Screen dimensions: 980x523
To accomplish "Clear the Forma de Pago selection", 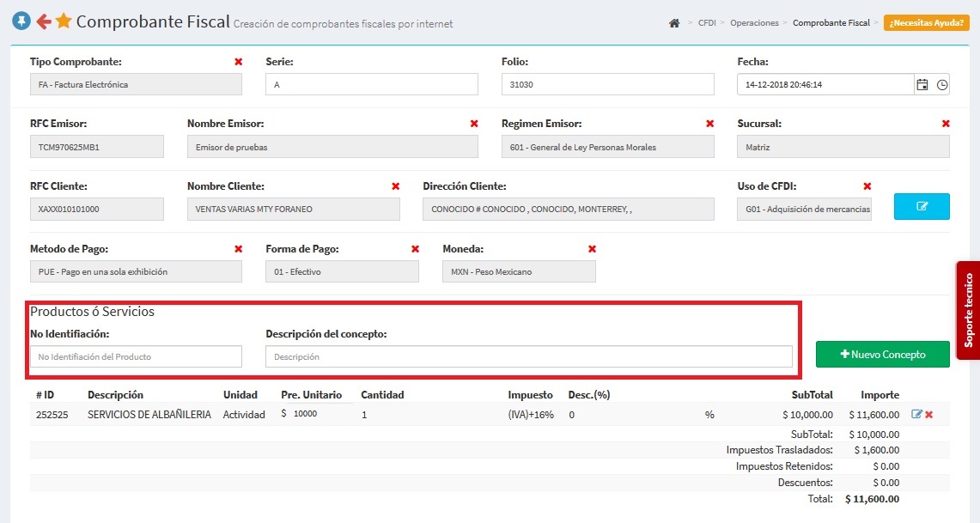I will (415, 249).
